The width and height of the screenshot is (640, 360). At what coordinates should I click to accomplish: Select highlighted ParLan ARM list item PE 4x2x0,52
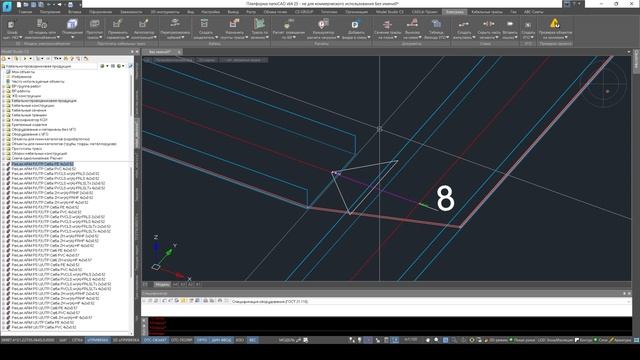click(x=42, y=164)
